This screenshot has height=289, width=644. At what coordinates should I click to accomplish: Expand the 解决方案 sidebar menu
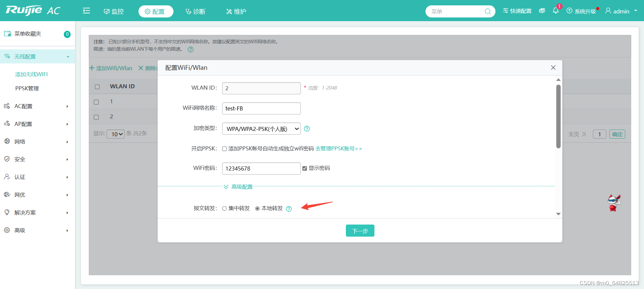click(37, 212)
